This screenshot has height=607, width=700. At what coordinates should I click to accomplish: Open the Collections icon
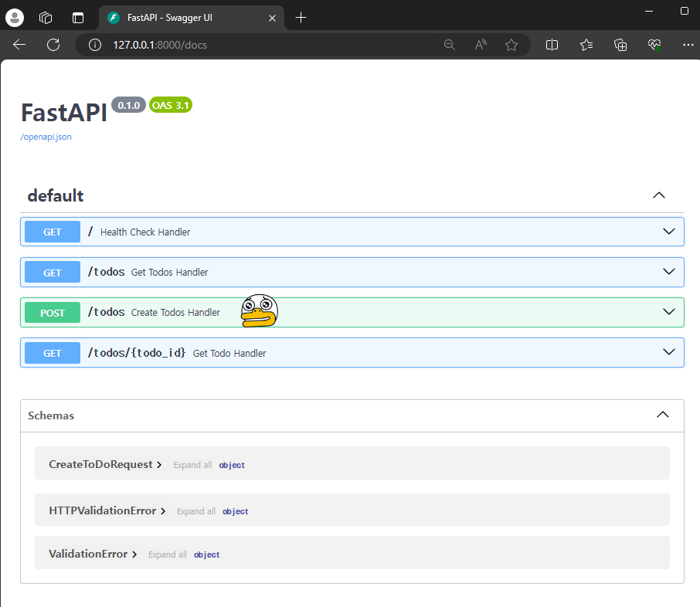click(x=620, y=45)
